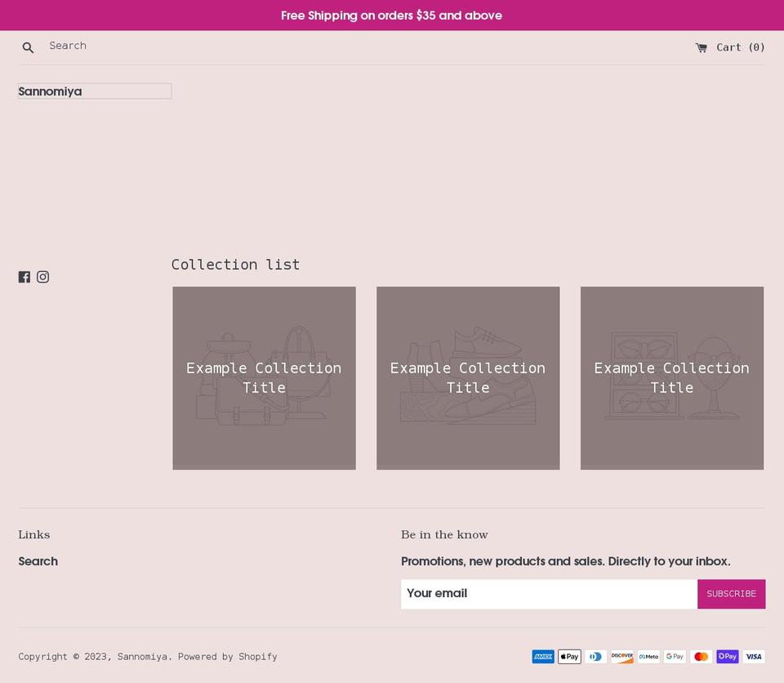
Task: Visit the Facebook social icon
Action: point(24,276)
